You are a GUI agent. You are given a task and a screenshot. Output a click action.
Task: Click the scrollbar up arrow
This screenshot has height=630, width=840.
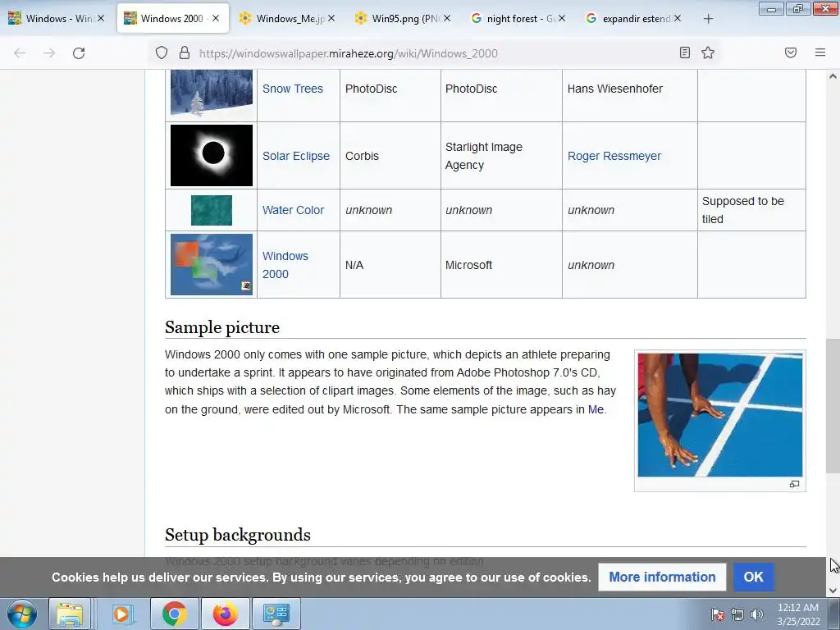[833, 76]
